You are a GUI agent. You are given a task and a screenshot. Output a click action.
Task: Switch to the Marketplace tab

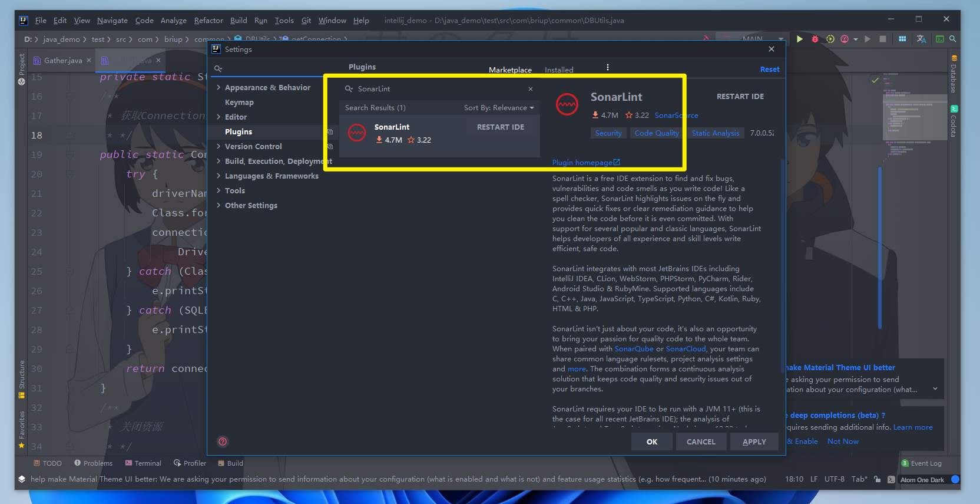510,70
